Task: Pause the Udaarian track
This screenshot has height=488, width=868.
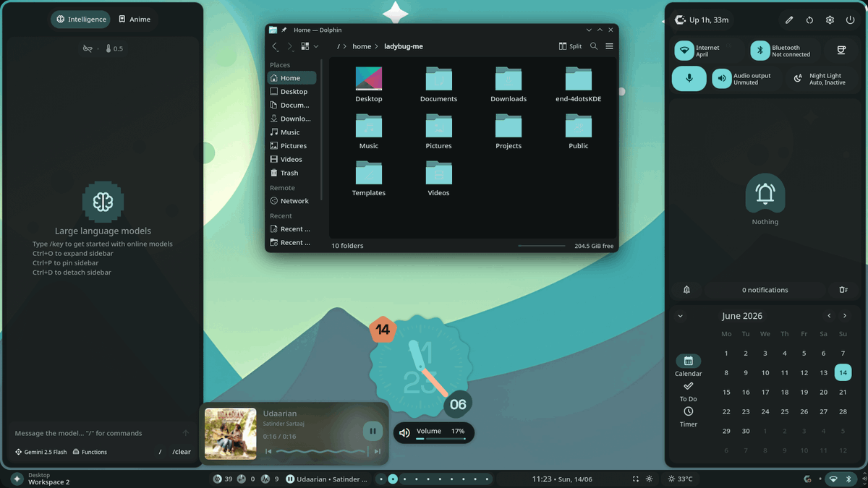Action: pyautogui.click(x=373, y=431)
